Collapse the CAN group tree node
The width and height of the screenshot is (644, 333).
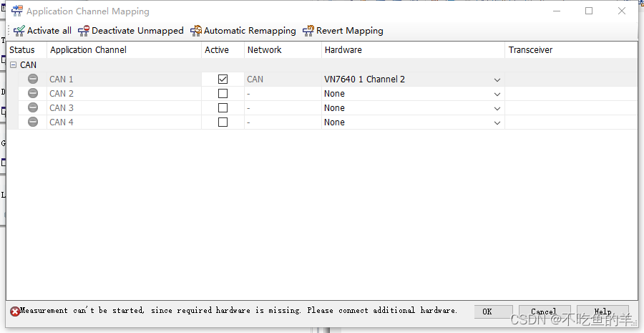point(13,65)
